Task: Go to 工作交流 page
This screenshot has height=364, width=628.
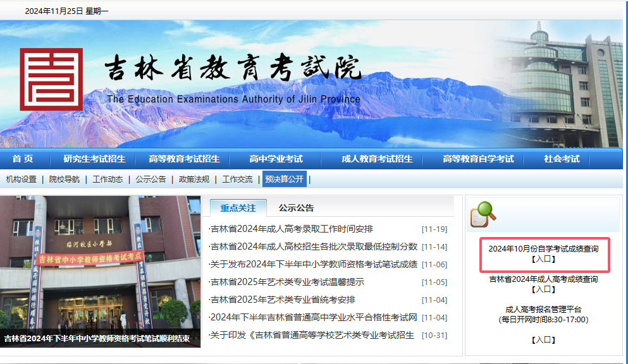Action: [238, 179]
